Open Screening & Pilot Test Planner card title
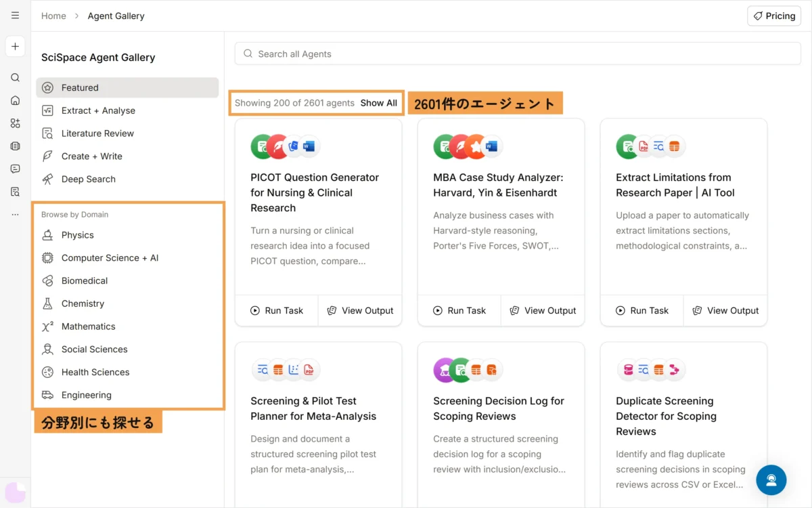Image resolution: width=812 pixels, height=508 pixels. pyautogui.click(x=313, y=408)
